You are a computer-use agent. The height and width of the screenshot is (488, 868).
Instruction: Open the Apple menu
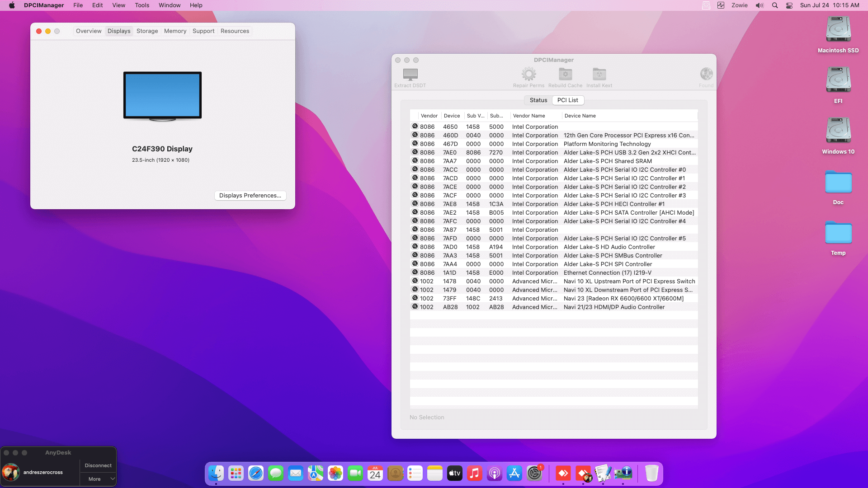click(x=12, y=5)
